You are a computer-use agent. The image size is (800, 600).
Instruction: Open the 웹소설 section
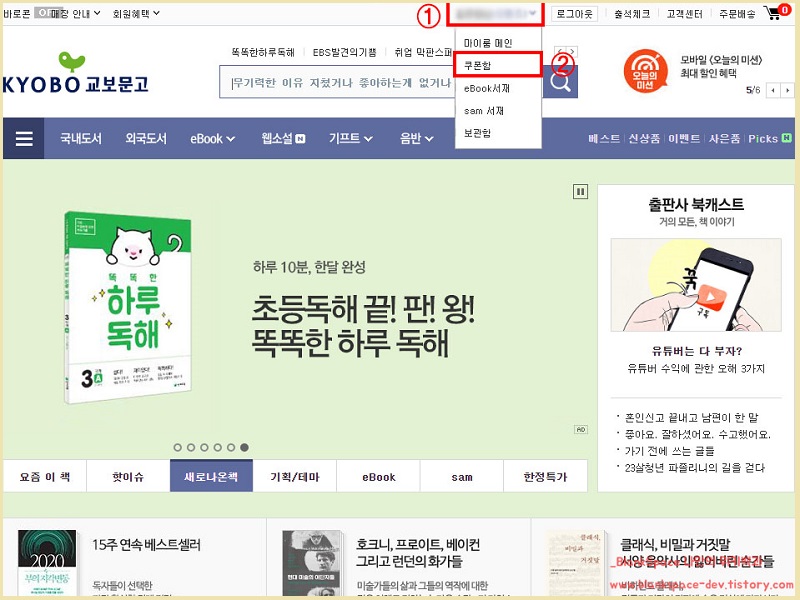(283, 139)
